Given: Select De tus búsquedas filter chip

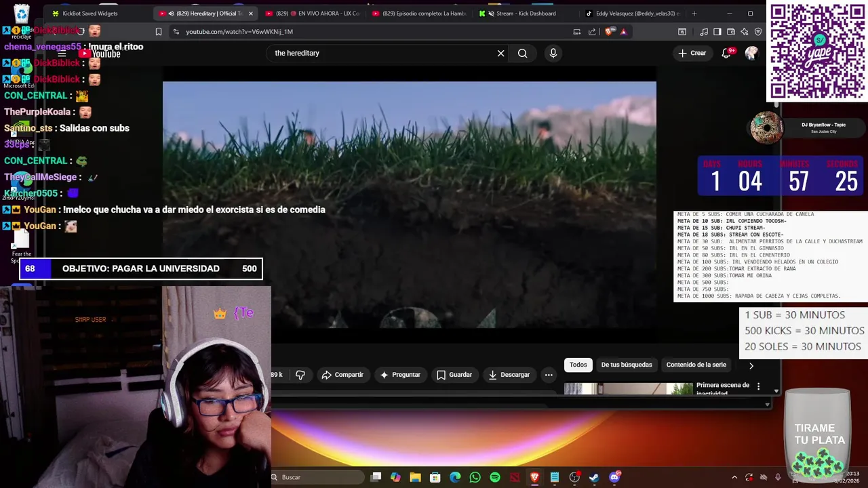Looking at the screenshot, I should point(627,365).
